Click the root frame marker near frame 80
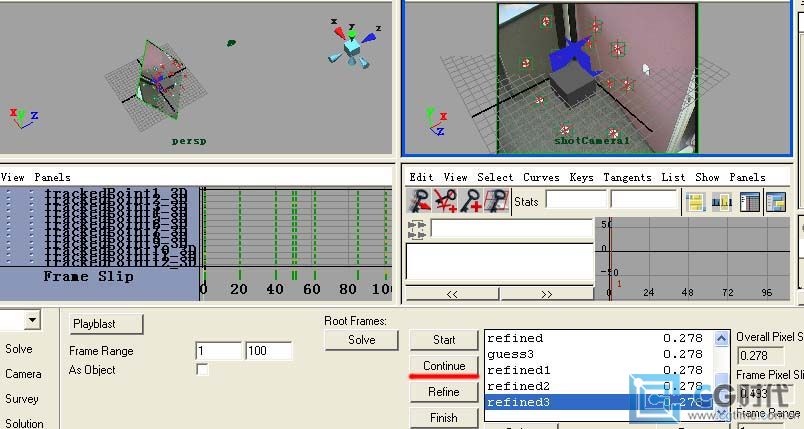Viewport: 804px width, 429px height. coord(358,275)
